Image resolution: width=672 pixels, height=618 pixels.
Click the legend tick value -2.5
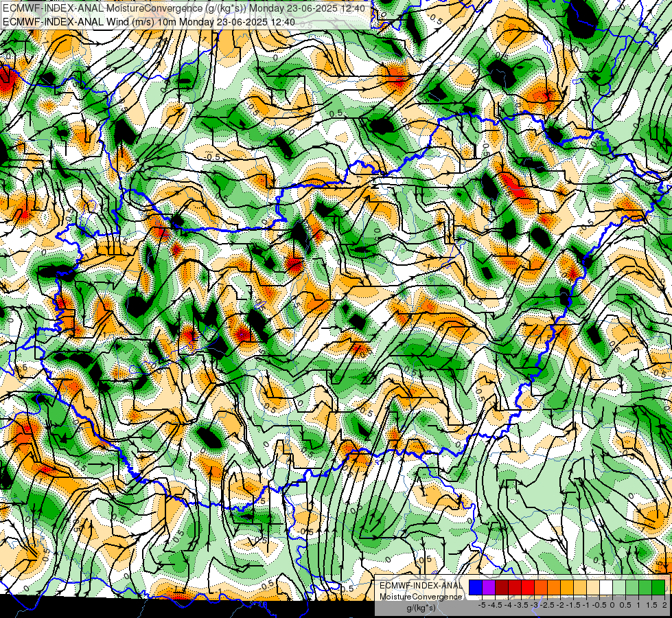(547, 605)
